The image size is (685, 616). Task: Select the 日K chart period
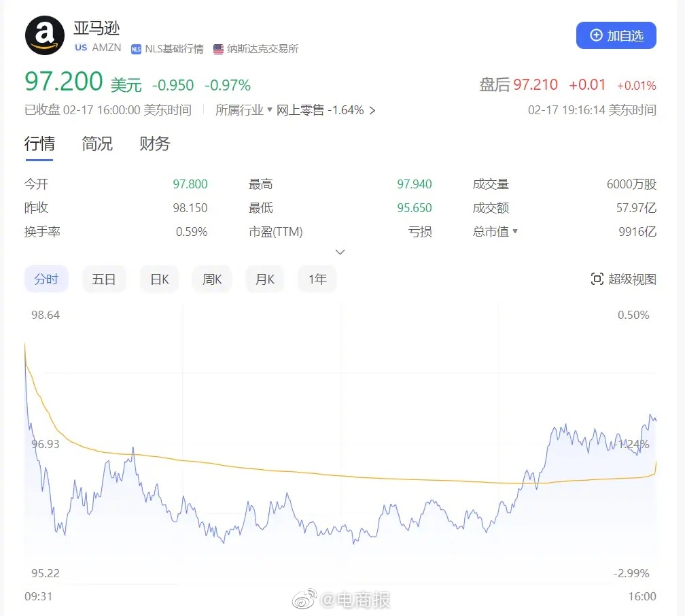[160, 279]
